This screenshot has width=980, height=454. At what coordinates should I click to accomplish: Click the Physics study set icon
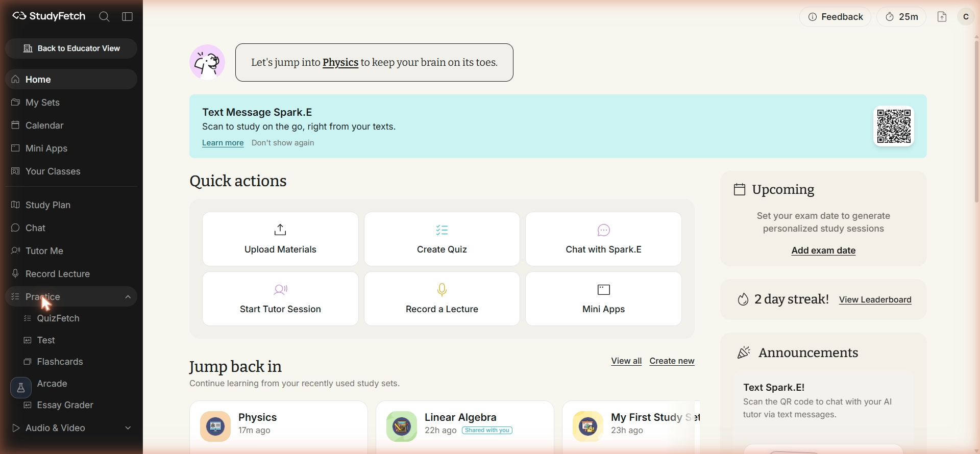tap(215, 426)
